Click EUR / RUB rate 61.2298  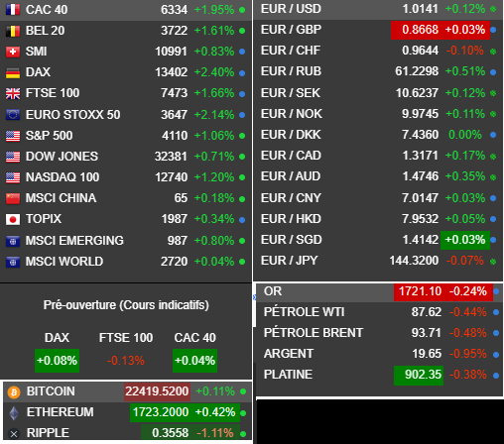(417, 71)
